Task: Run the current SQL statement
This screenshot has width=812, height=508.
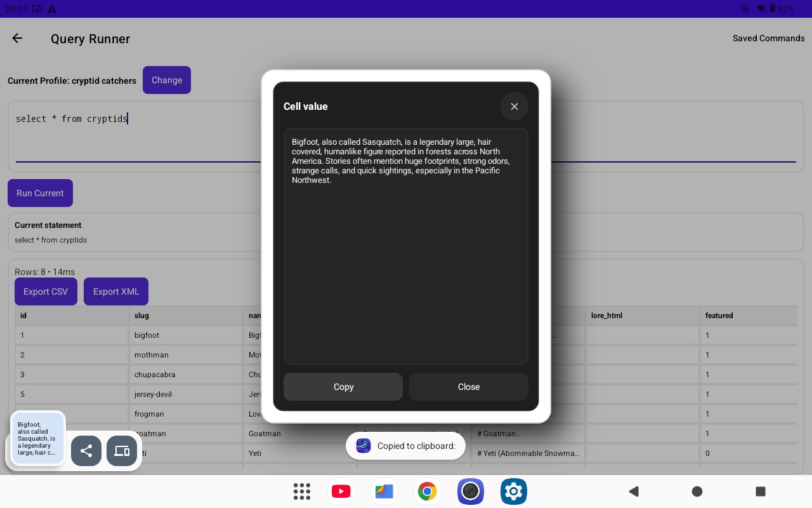Action: coord(40,193)
